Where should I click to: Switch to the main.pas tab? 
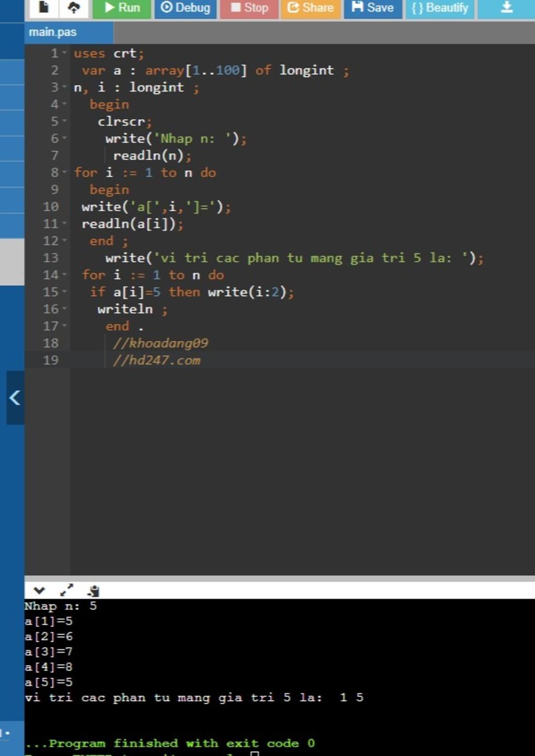[x=68, y=32]
